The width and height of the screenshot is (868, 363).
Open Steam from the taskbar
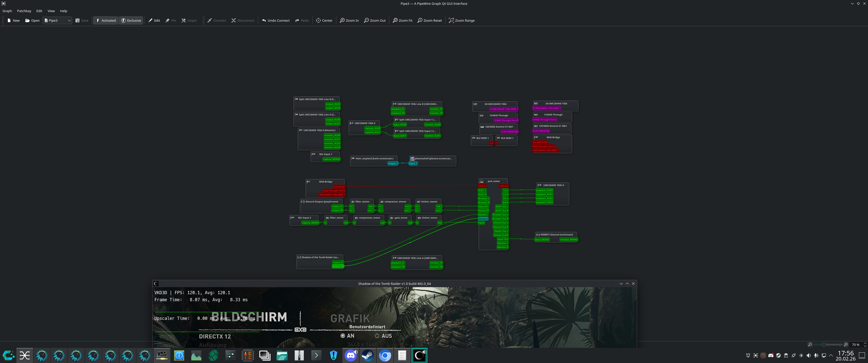[x=368, y=355]
